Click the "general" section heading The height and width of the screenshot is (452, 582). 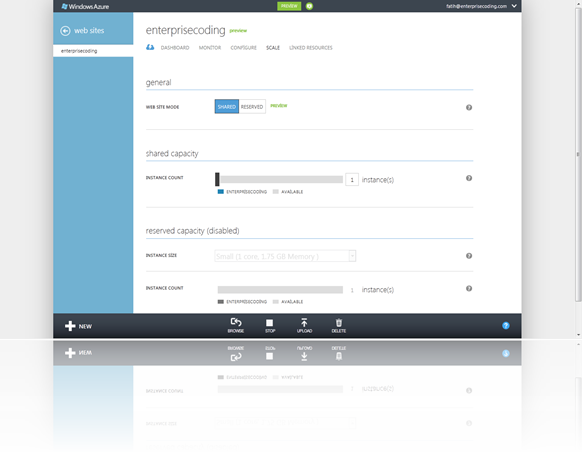[x=158, y=82]
